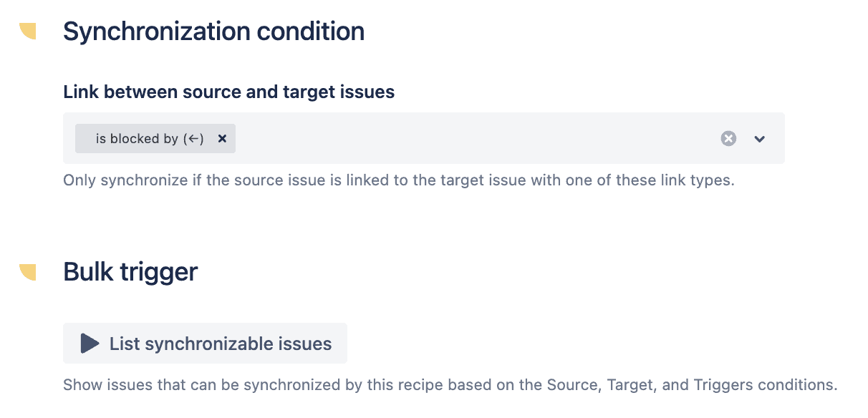Click the X inside the 'is blocked by (←)' chip

[x=222, y=138]
